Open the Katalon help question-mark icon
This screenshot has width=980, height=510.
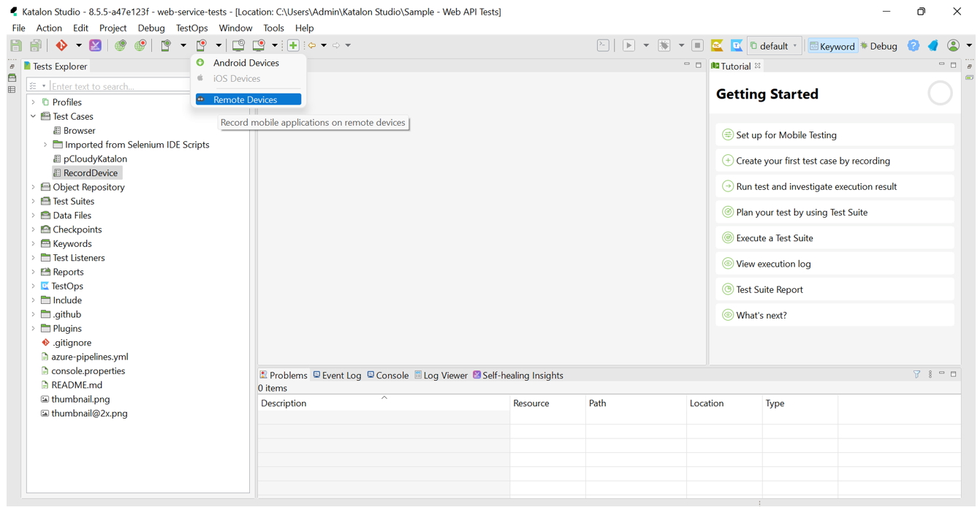(913, 45)
